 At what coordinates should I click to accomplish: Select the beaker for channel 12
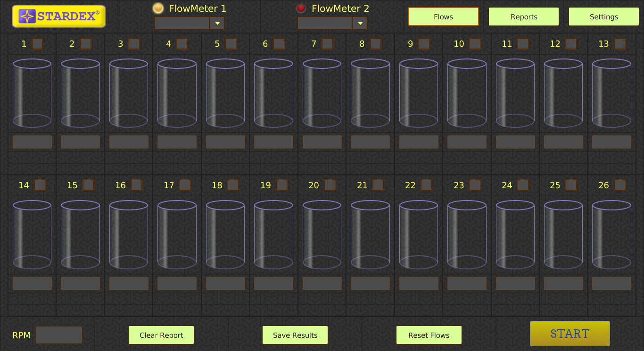(563, 93)
